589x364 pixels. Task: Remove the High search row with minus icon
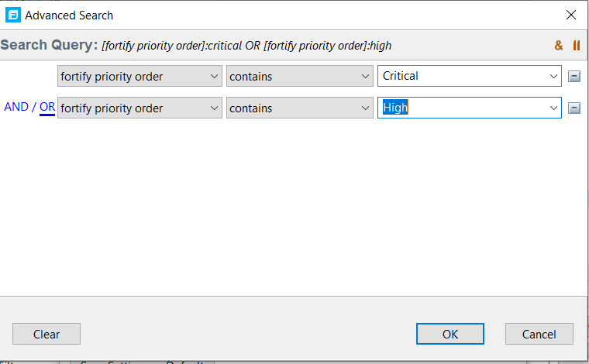[x=574, y=108]
